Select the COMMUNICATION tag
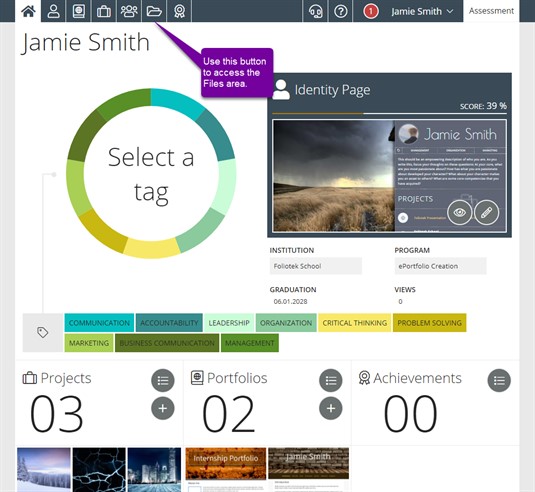 point(99,323)
